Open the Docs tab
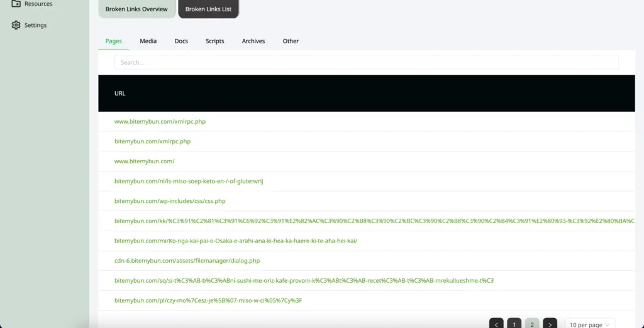Image resolution: width=644 pixels, height=328 pixels. point(181,41)
